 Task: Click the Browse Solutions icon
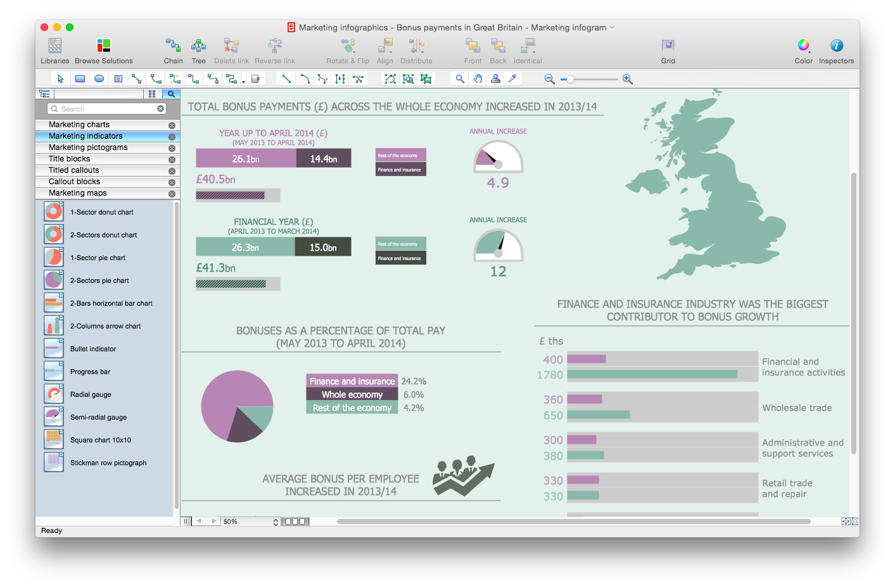click(104, 46)
